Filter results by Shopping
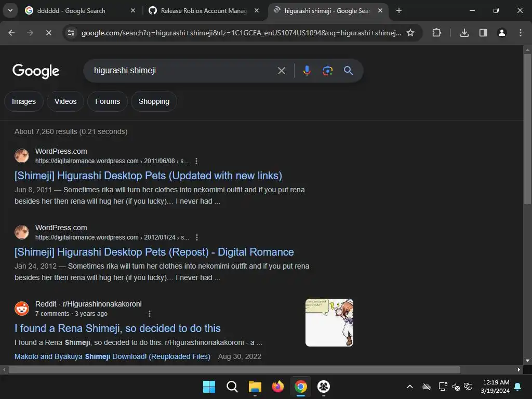Viewport: 532px width, 399px height. [154, 101]
